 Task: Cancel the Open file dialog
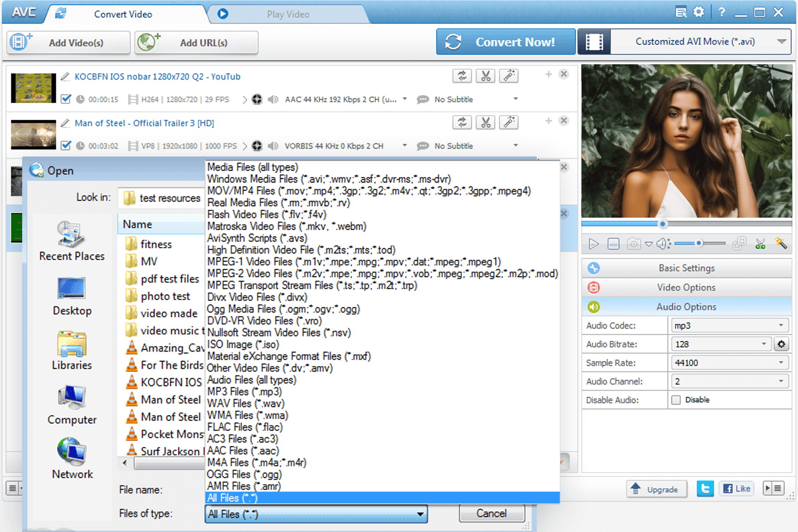point(491,513)
